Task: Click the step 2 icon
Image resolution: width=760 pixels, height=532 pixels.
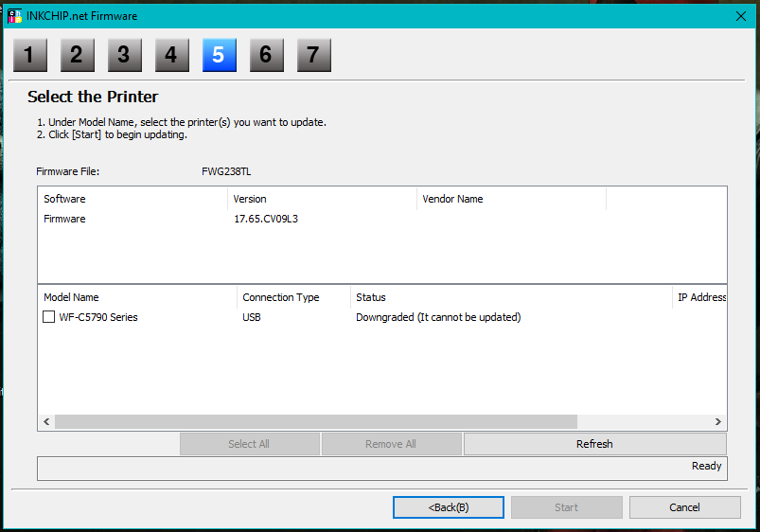Action: pyautogui.click(x=77, y=56)
